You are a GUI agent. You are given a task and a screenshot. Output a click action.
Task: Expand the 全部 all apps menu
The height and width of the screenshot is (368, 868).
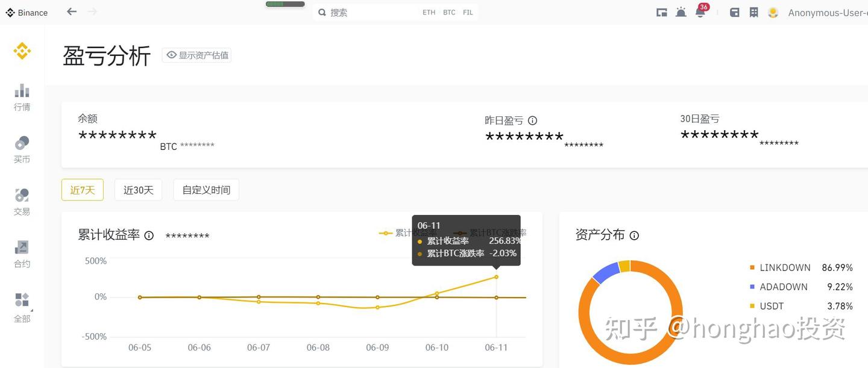pos(22,307)
